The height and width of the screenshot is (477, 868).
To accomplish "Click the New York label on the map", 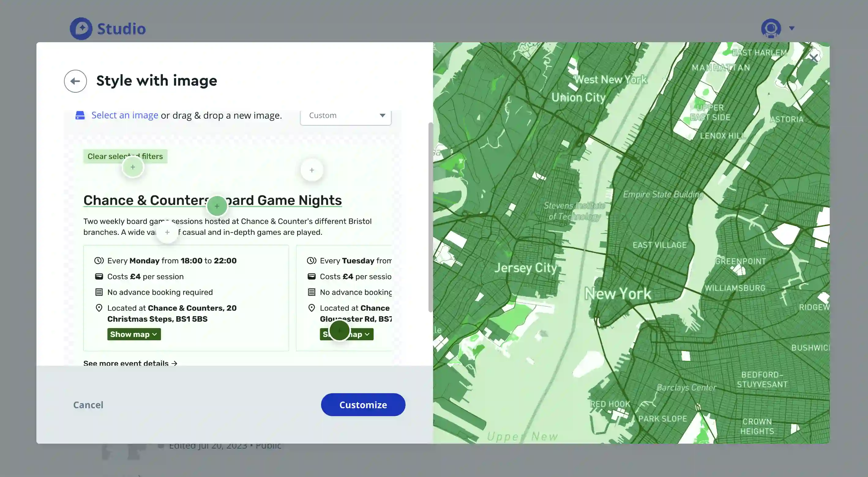I will [618, 294].
